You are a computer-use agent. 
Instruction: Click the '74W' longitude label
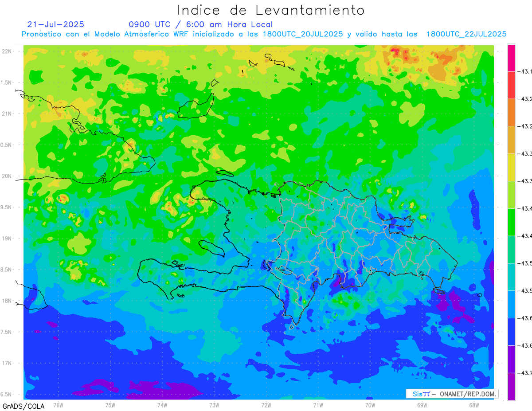point(162,405)
